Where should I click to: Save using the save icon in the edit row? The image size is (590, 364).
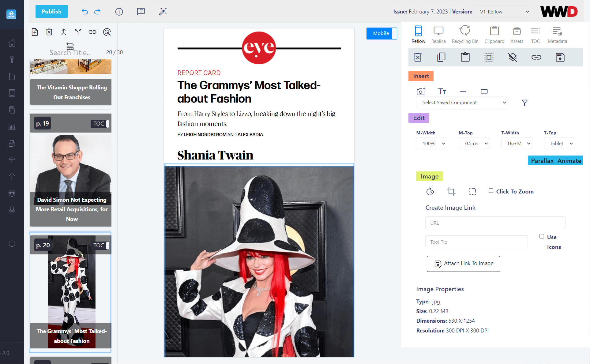pyautogui.click(x=560, y=57)
